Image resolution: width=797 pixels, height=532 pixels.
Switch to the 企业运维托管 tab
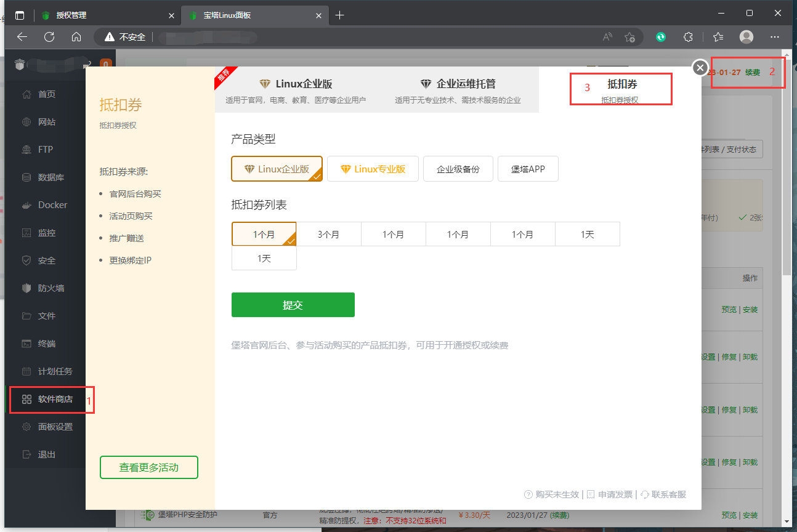pyautogui.click(x=458, y=89)
